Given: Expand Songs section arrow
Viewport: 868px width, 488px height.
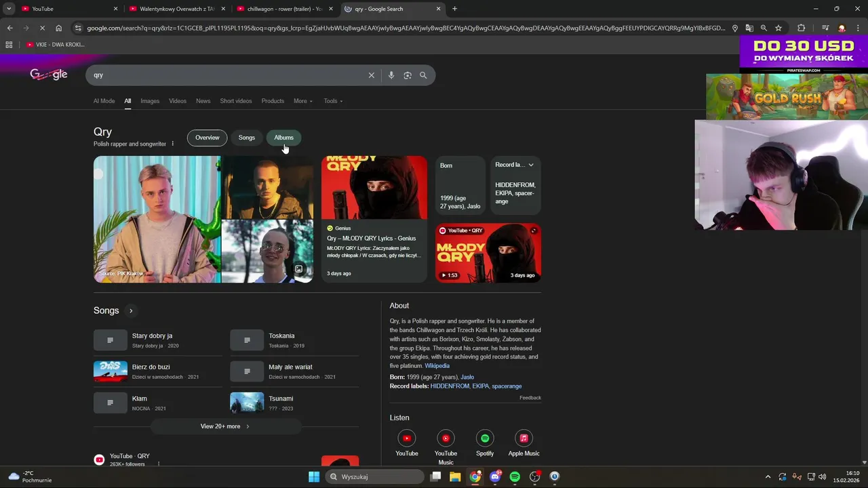Looking at the screenshot, I should [x=131, y=310].
